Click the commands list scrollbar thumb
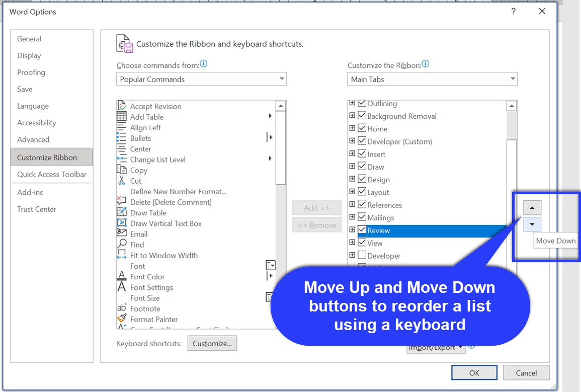Viewport: 581px width, 392px height. tap(281, 147)
